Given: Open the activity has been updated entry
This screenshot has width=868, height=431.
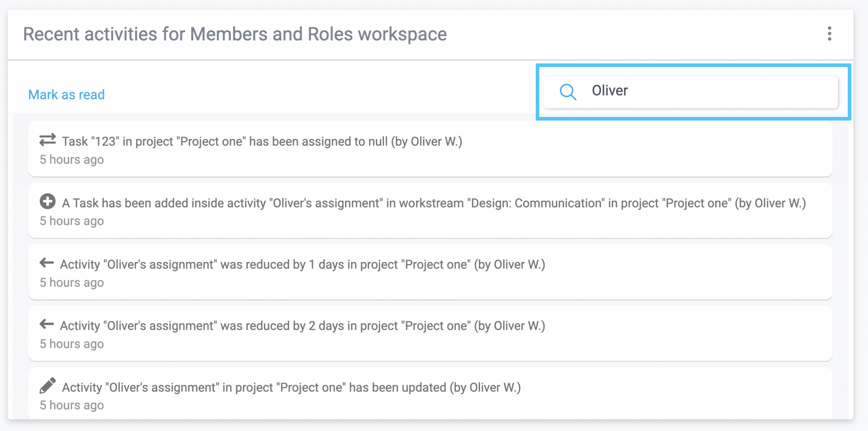Looking at the screenshot, I should [430, 394].
